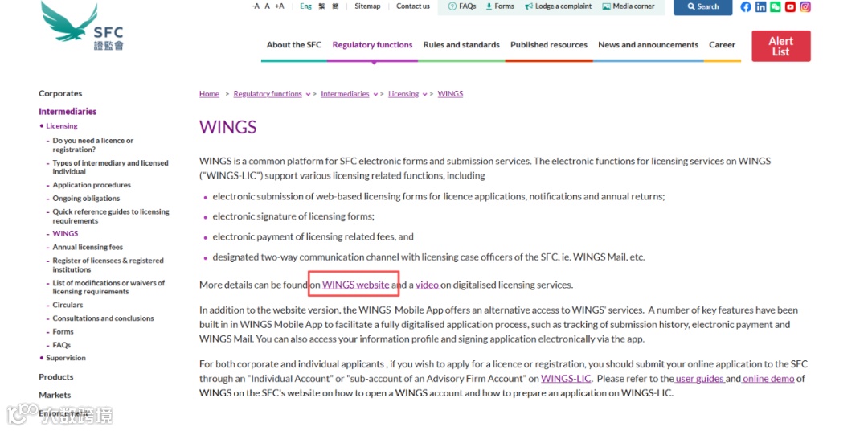Image resolution: width=868 pixels, height=431 pixels.
Task: Open the WINGS website link
Action: [x=356, y=285]
